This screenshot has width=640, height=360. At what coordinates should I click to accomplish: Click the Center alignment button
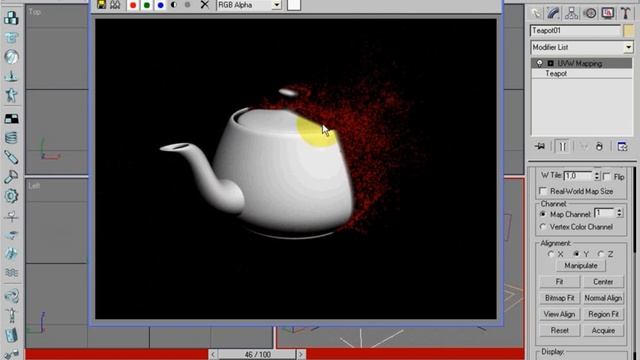603,282
